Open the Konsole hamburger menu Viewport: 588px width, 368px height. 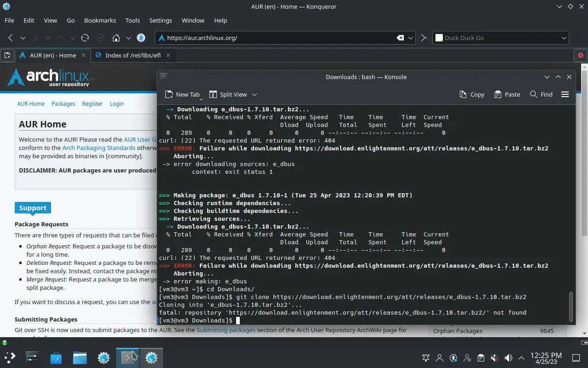(565, 94)
